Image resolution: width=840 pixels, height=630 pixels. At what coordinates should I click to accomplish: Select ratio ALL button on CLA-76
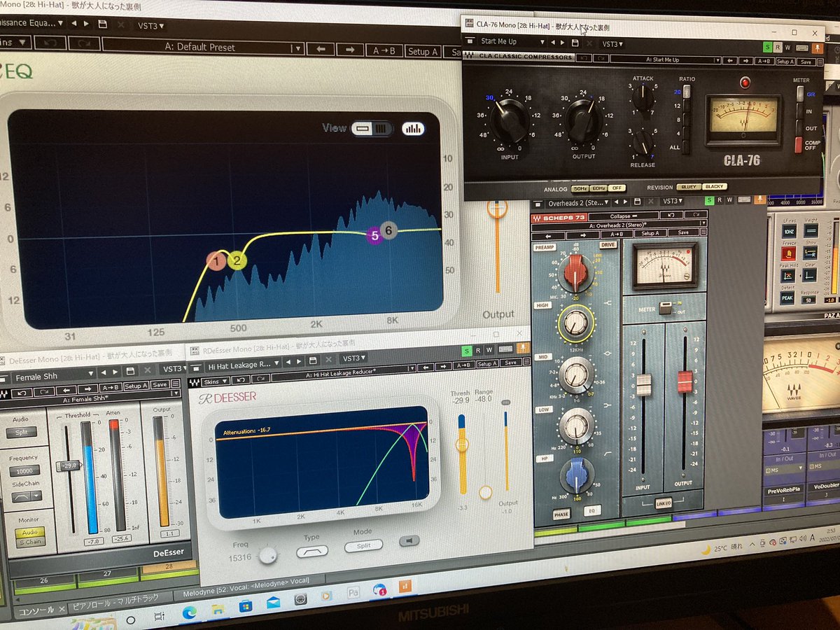[x=686, y=147]
